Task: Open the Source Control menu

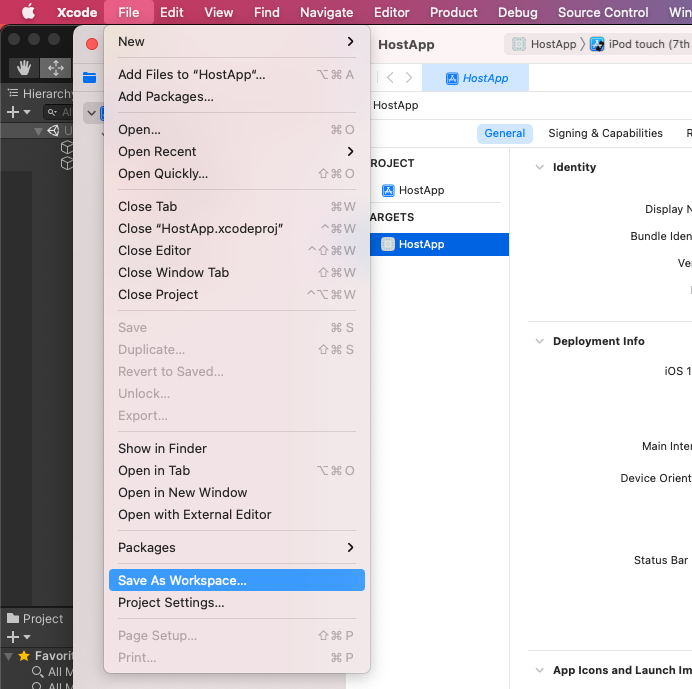Action: pos(603,12)
